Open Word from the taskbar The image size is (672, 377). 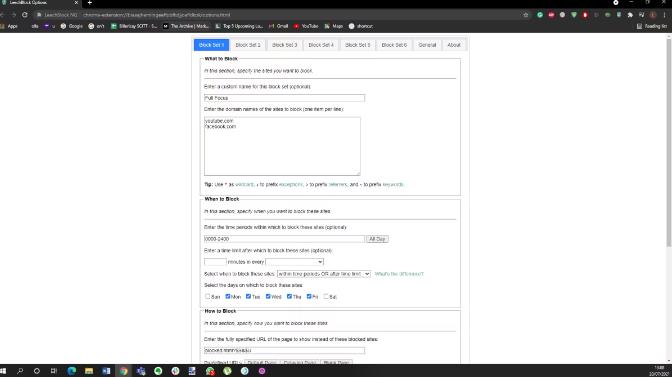click(x=106, y=371)
